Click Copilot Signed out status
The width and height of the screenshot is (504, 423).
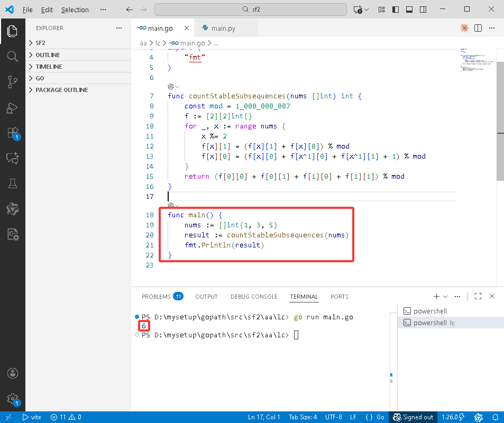(x=413, y=417)
